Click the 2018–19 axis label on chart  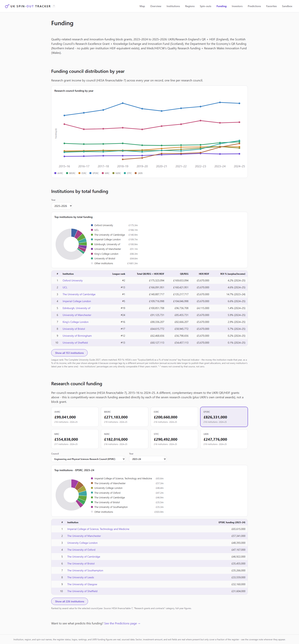click(123, 166)
